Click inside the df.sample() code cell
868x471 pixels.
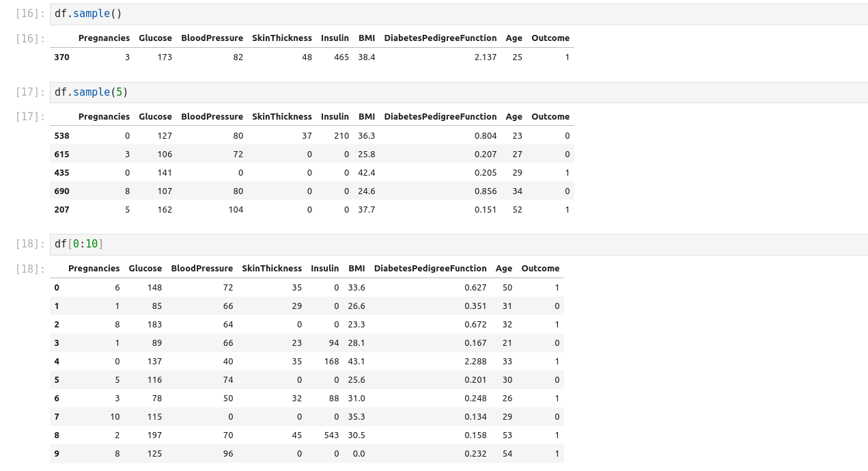(x=410, y=14)
